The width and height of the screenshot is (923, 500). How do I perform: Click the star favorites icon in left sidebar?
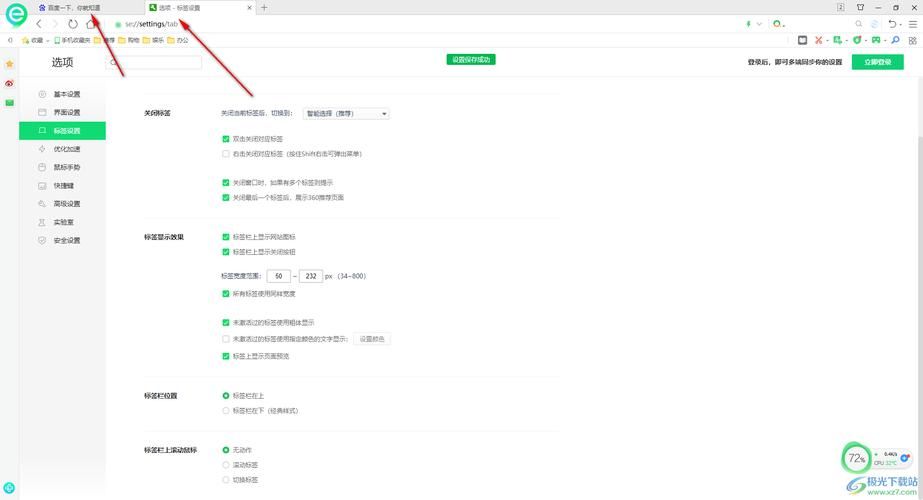click(9, 64)
